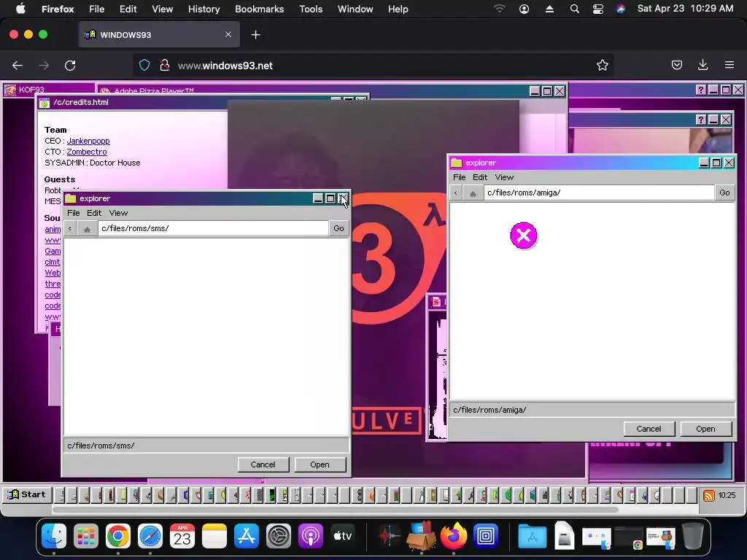Reload the page in Firefox
The height and width of the screenshot is (560, 747).
pos(70,66)
